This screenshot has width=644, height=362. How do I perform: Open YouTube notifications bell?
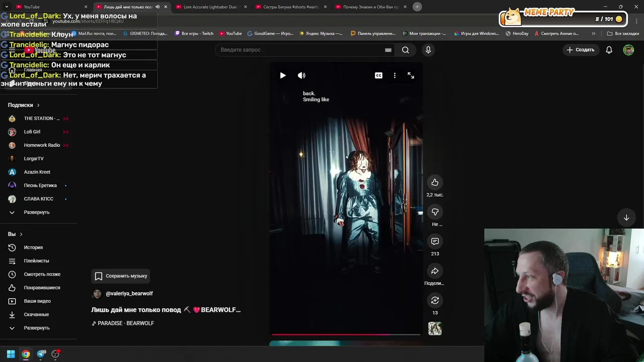tap(609, 50)
